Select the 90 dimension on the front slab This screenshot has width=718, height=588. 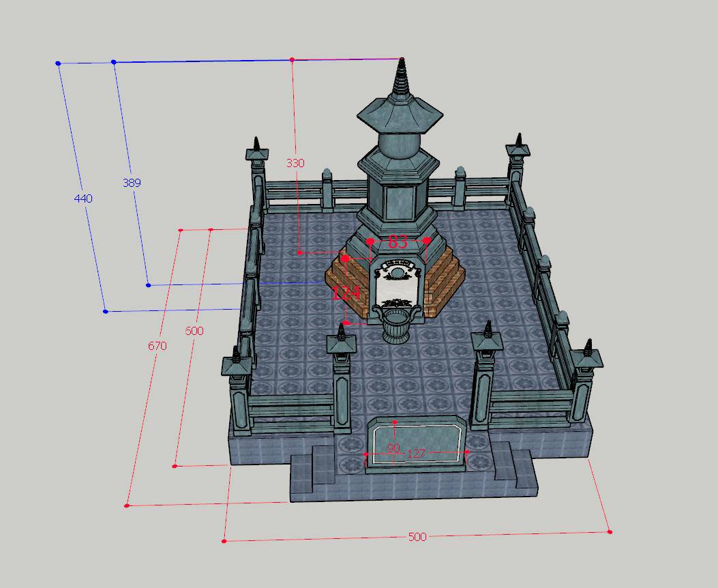click(394, 448)
